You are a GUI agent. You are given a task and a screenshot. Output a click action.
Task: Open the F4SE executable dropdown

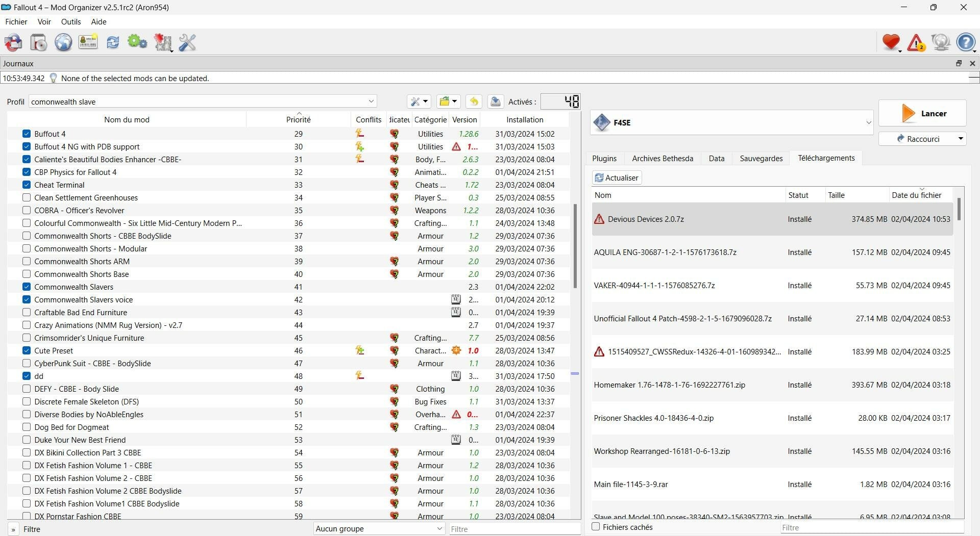[732, 122]
